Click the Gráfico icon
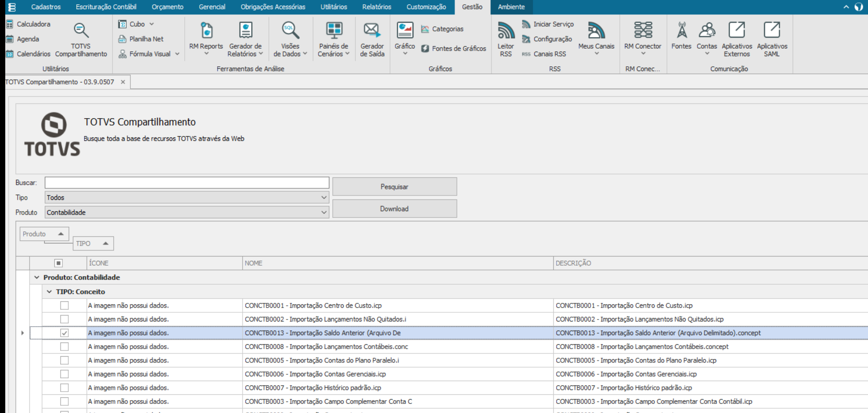The image size is (868, 413). pyautogui.click(x=405, y=31)
